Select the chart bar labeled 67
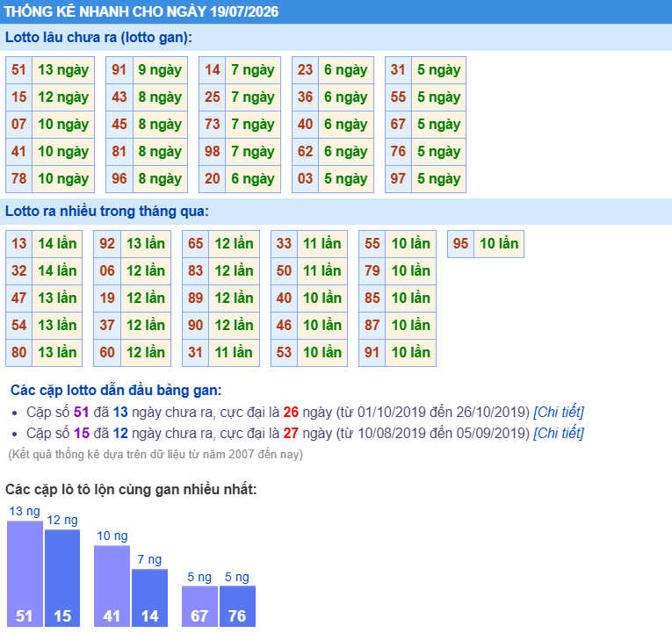The image size is (672, 633). [199, 606]
